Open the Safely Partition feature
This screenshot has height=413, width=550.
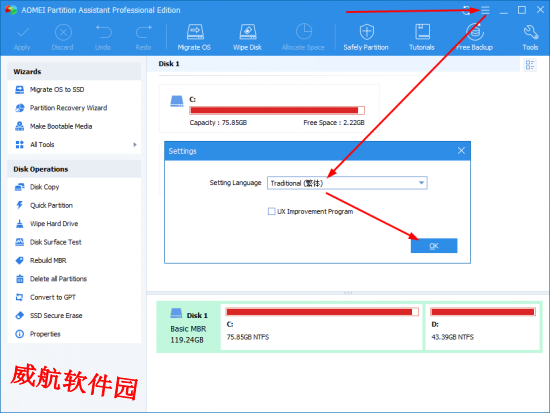coord(366,37)
